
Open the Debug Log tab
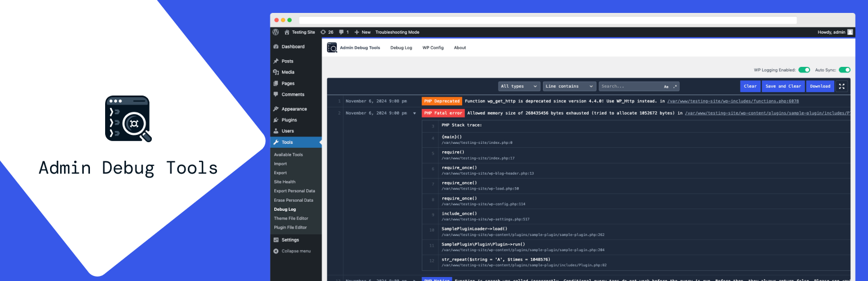(x=401, y=48)
